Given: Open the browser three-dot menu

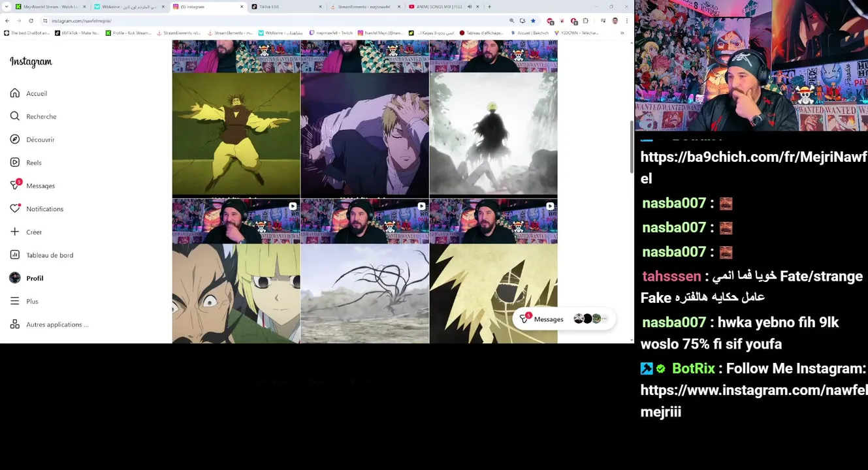Looking at the screenshot, I should pyautogui.click(x=626, y=21).
